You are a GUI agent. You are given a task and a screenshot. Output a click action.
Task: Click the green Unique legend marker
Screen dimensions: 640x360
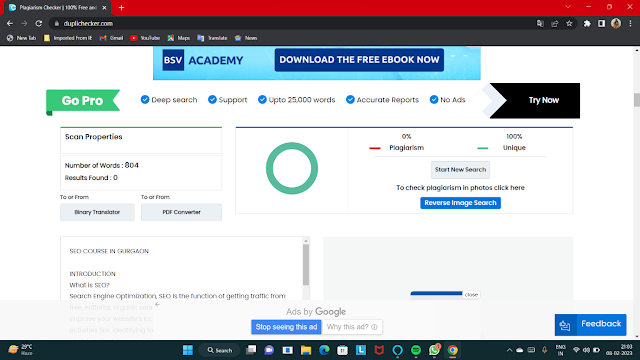click(483, 148)
